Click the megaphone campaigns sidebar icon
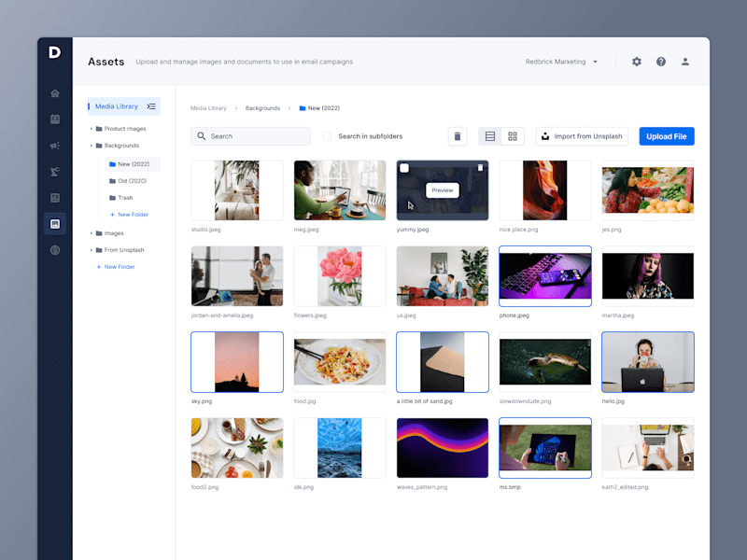Screen dimensions: 747x560 point(55,146)
